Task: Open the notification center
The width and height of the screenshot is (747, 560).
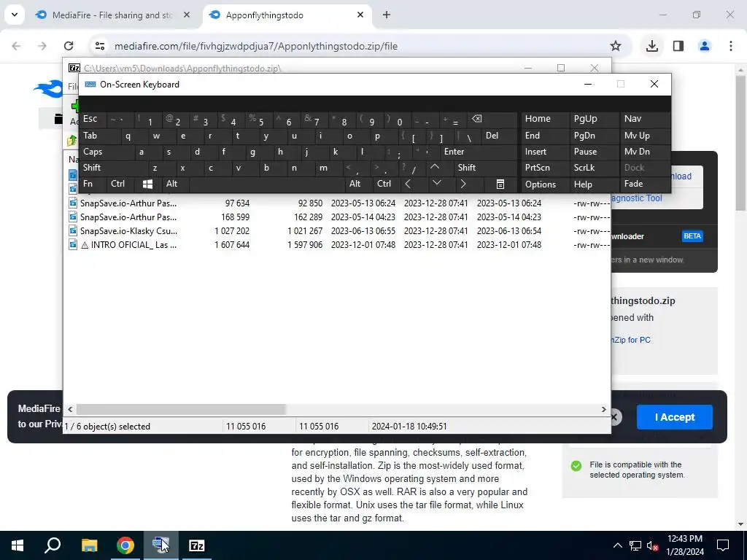Action: click(x=723, y=545)
